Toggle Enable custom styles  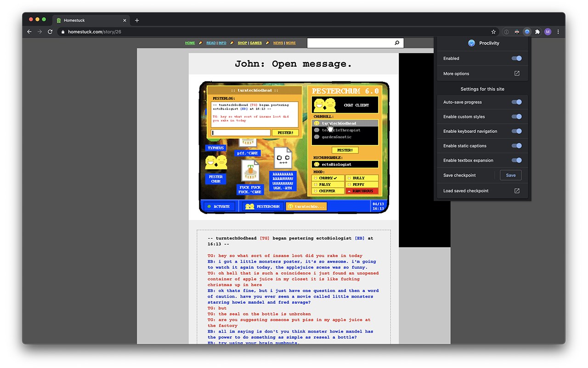516,117
